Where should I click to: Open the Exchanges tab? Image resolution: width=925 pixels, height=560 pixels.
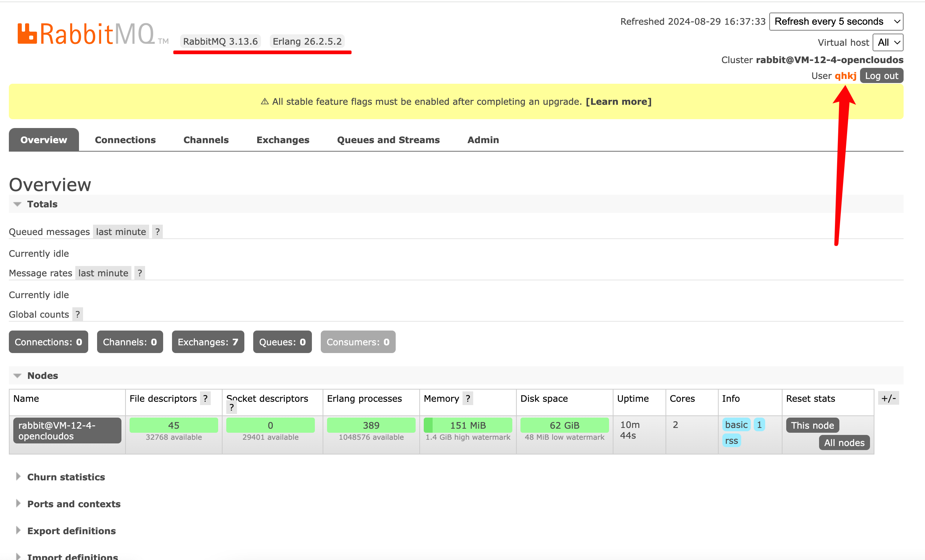pyautogui.click(x=283, y=140)
